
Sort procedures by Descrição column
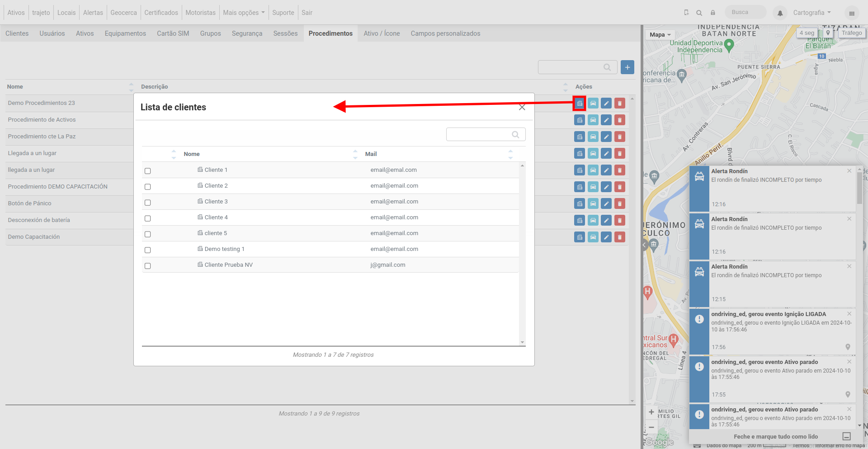tap(354, 87)
